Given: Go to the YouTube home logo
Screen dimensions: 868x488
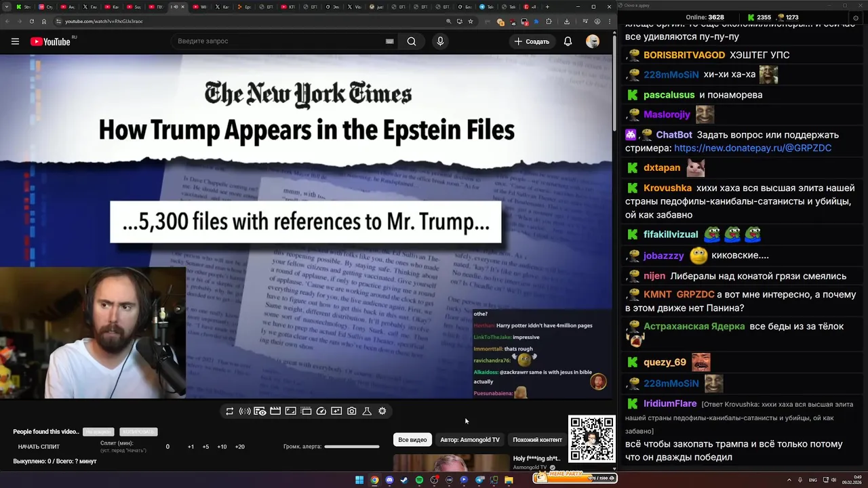Looking at the screenshot, I should (50, 41).
